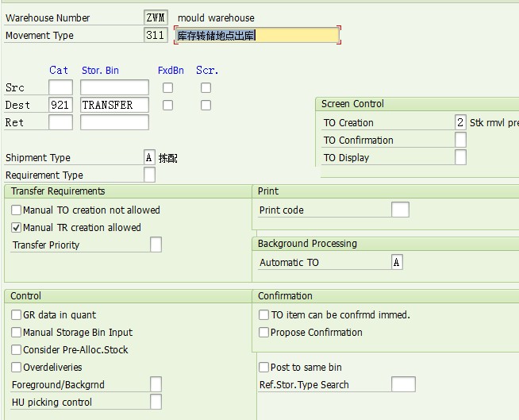Uncheck Manual TR creation allowed
Image resolution: width=519 pixels, height=420 pixels.
(x=17, y=228)
